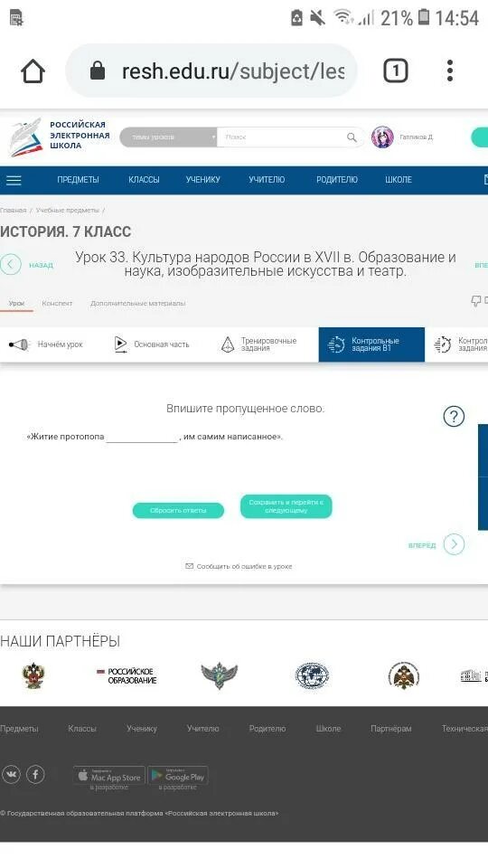Click the magnifier search icon
488x868 pixels.
[x=352, y=137]
